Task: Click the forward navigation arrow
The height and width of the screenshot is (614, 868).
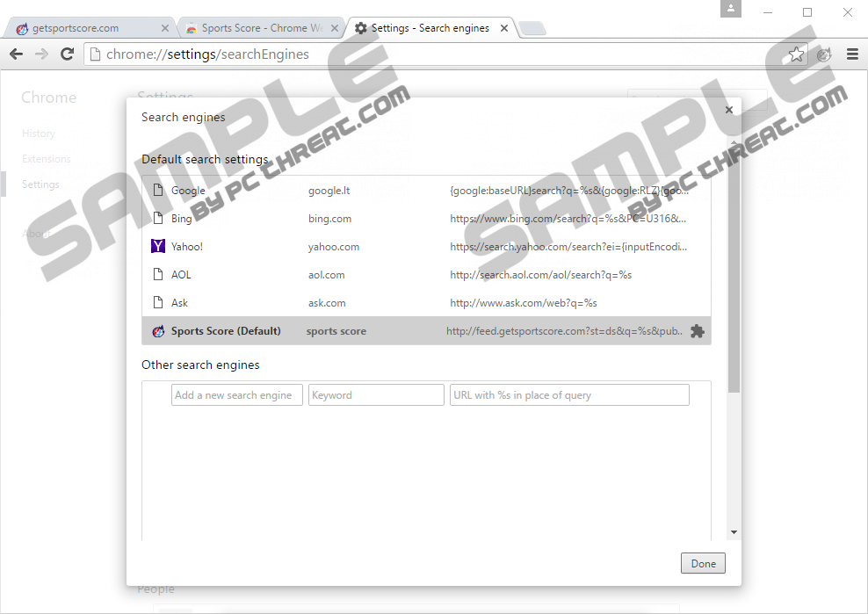Action: 41,54
